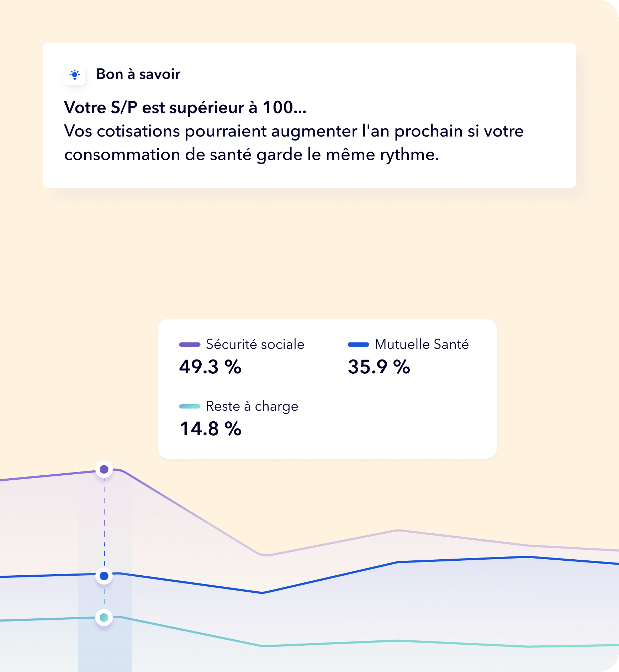Click the 49.3 % value
Screen dimensions: 619x672
210,367
